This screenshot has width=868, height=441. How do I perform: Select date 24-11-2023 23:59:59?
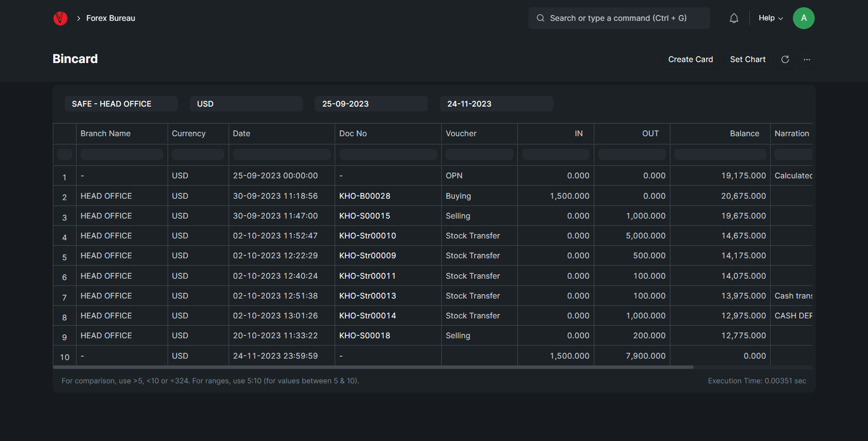(282, 356)
